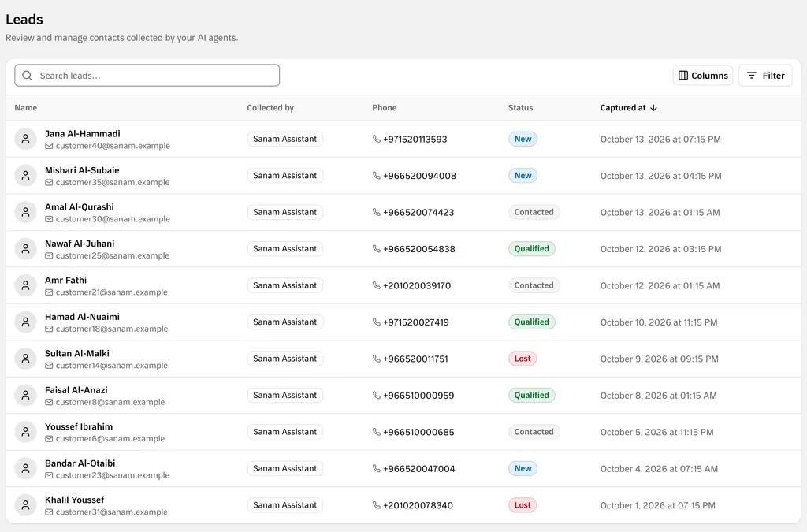The image size is (807, 532).
Task: Click the date October 13, 2026 at 04:15 PM
Action: [661, 176]
